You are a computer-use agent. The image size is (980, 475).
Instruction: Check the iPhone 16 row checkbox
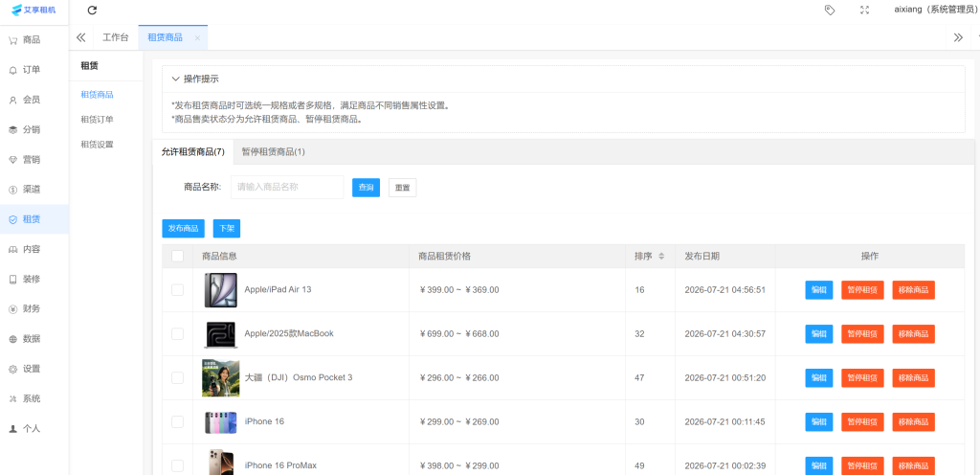pyautogui.click(x=177, y=421)
